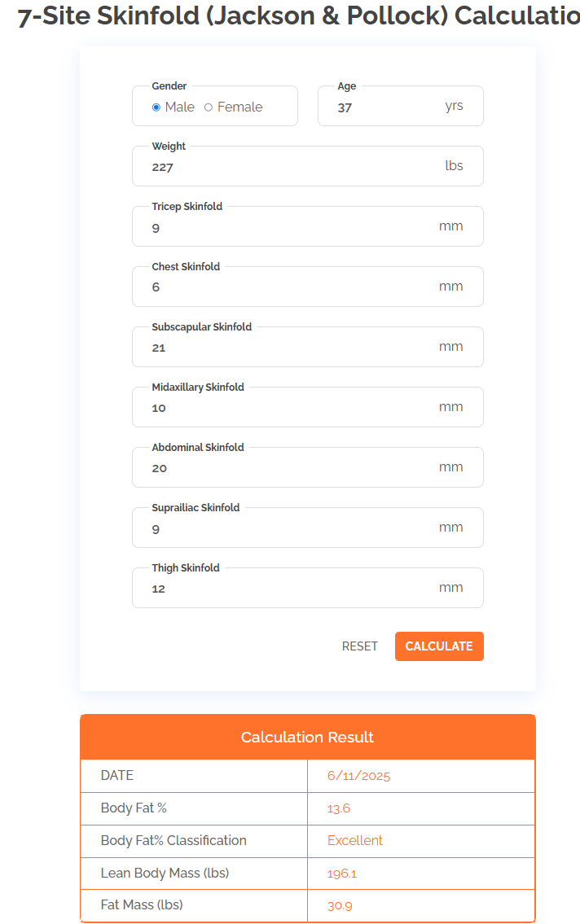Click the Thigh Skinfold field
This screenshot has height=924, width=580.
point(308,588)
